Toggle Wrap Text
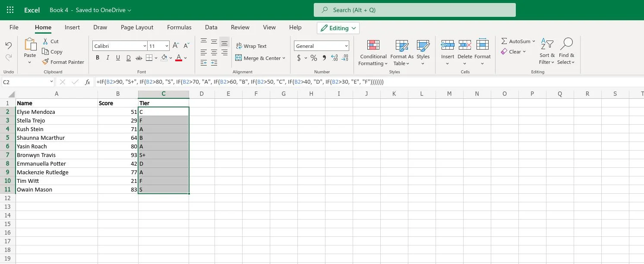Image resolution: width=644 pixels, height=264 pixels. coord(251,46)
